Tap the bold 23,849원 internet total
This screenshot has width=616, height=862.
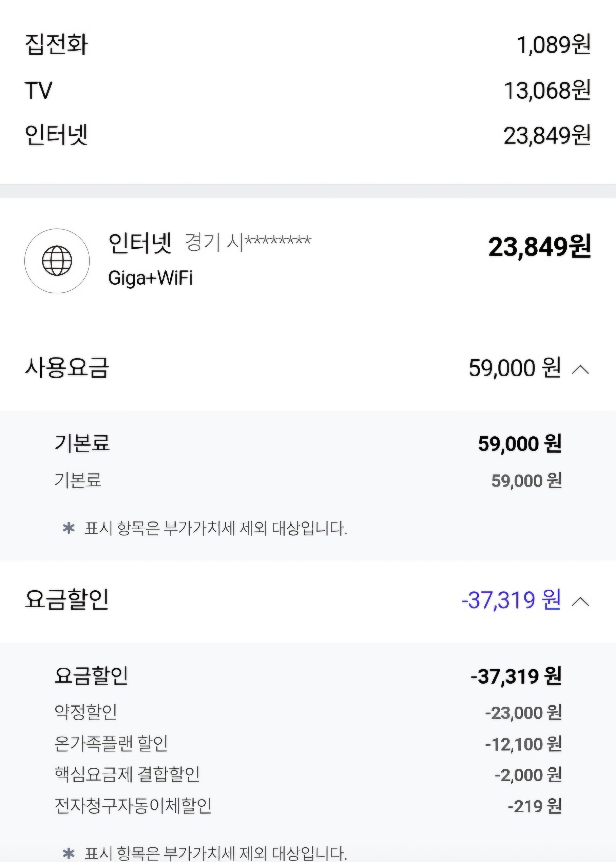pyautogui.click(x=539, y=247)
